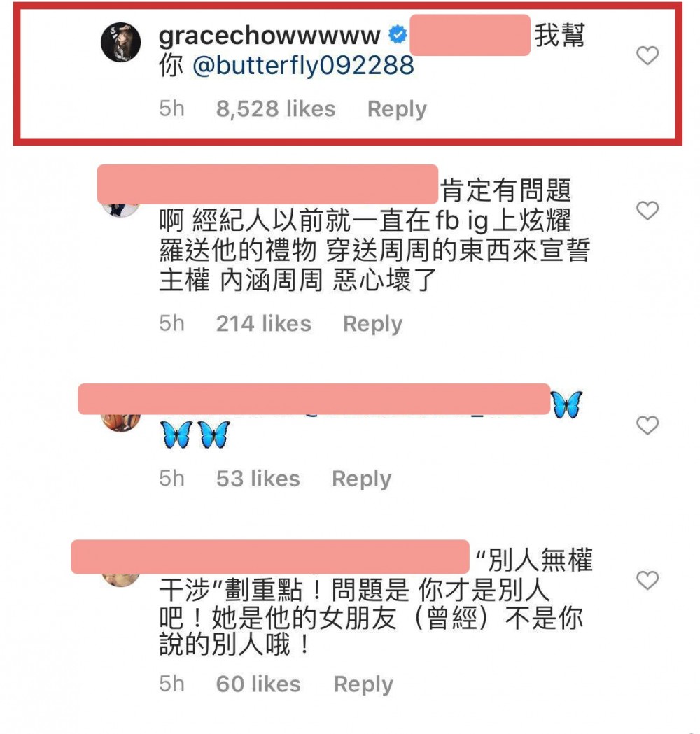700x734 pixels.
Task: Reply to the 53 likes comment
Action: [361, 479]
